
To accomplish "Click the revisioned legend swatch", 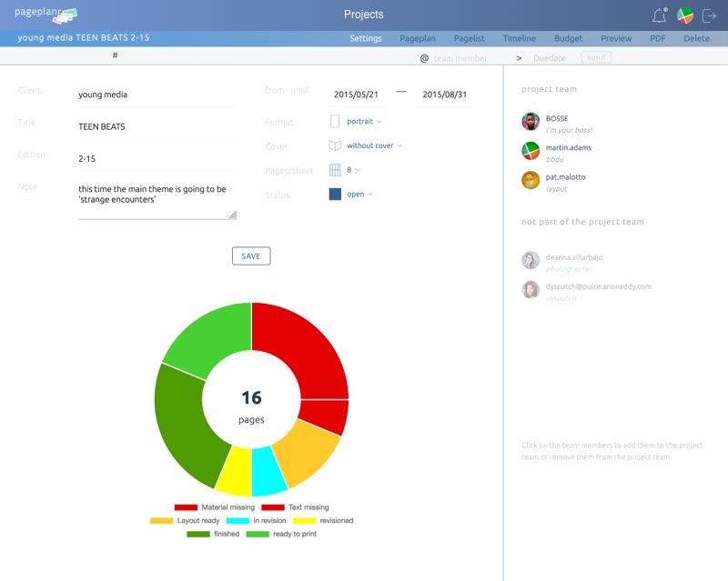I will click(304, 521).
